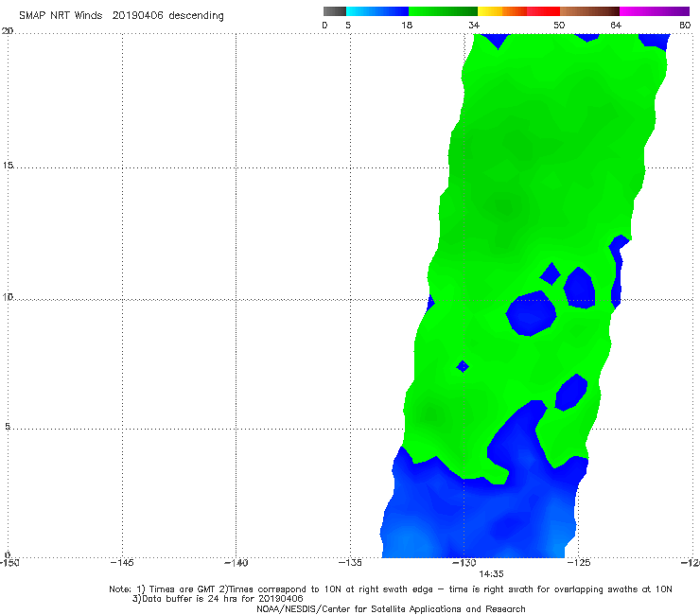The width and height of the screenshot is (700, 615).
Task: Click the latitude axis label "20"
Action: click(8, 31)
